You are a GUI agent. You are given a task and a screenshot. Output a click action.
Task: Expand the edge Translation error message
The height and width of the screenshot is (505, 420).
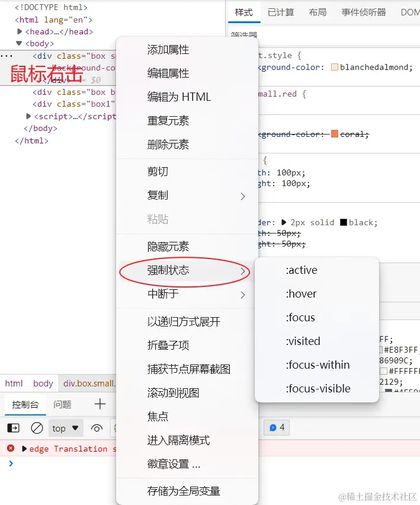coord(24,448)
